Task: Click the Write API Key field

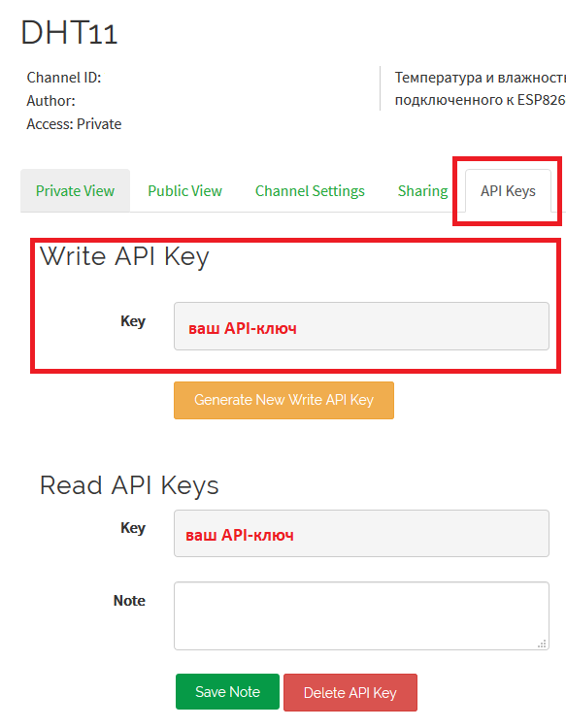Action: point(361,326)
